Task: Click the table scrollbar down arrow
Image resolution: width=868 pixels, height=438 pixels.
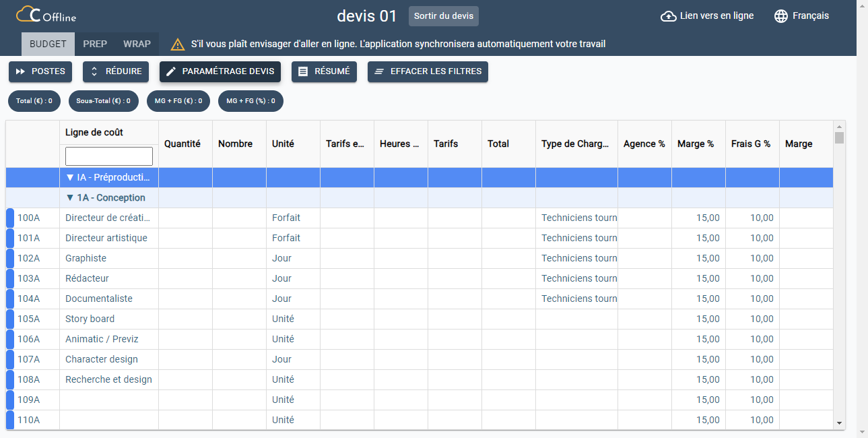Action: pyautogui.click(x=839, y=423)
